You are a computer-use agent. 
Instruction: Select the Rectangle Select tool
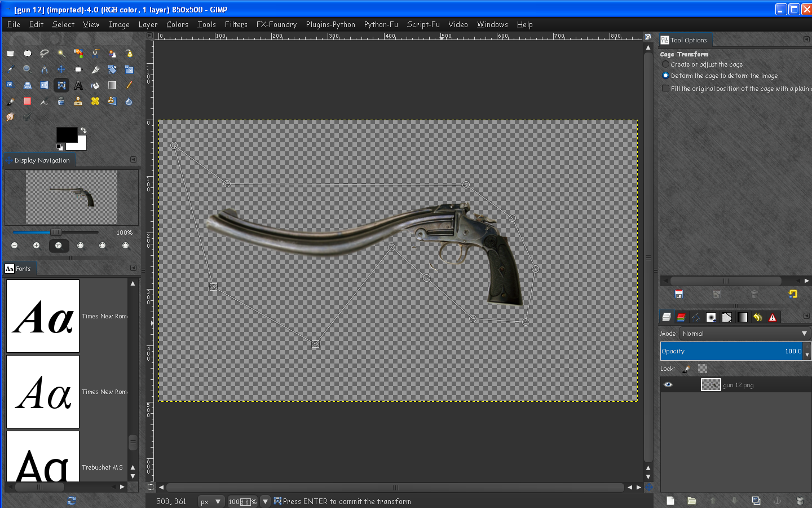click(x=10, y=54)
